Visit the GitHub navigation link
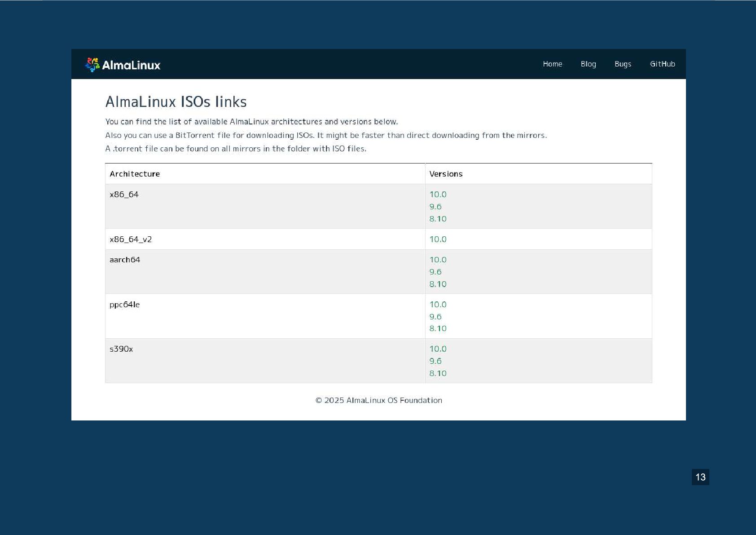This screenshot has width=756, height=535. coord(662,64)
